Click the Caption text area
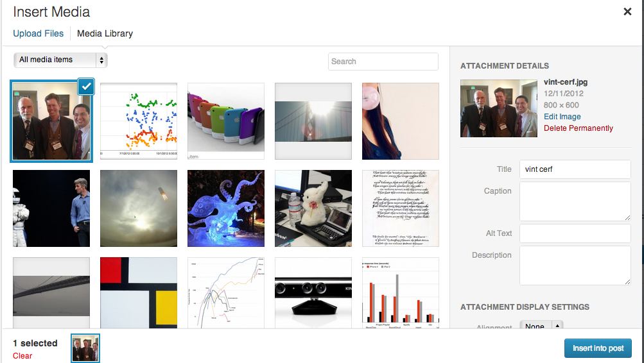This screenshot has width=644, height=363. point(575,201)
